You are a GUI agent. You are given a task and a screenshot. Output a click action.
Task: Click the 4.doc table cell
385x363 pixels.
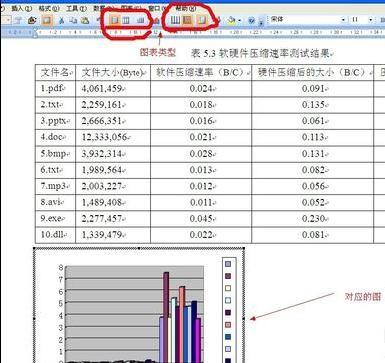pos(56,138)
